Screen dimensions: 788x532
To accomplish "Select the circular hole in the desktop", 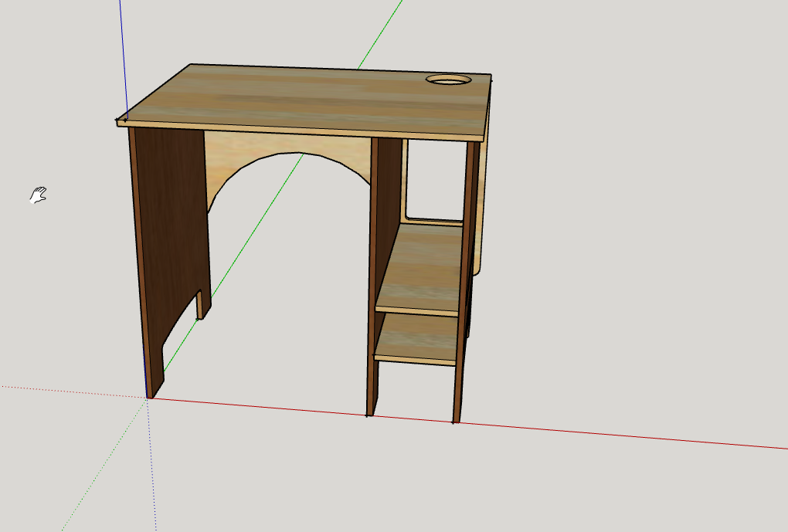I will pyautogui.click(x=449, y=80).
